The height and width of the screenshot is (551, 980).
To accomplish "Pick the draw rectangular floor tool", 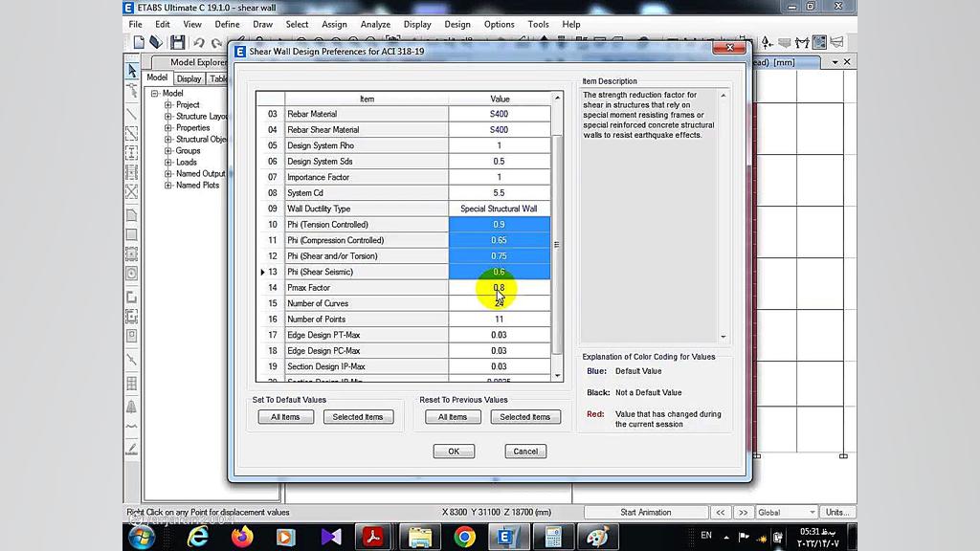I will tap(132, 235).
